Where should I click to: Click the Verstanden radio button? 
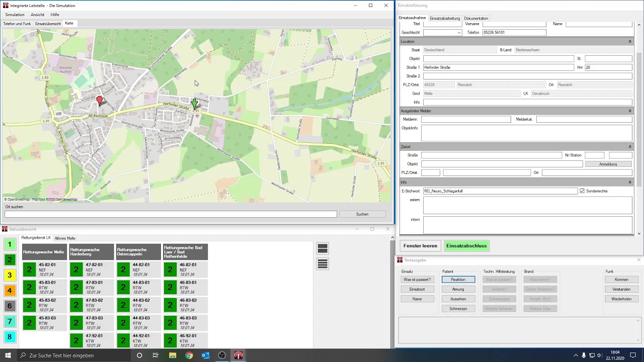click(x=621, y=289)
